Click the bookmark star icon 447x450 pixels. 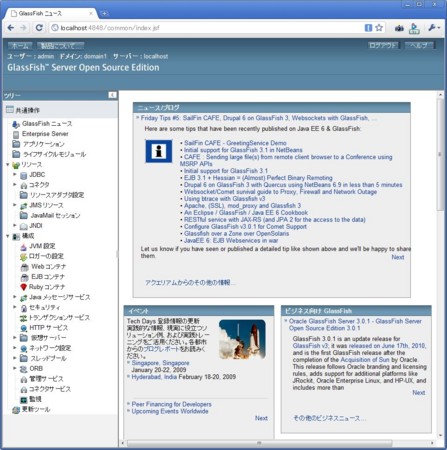point(379,28)
